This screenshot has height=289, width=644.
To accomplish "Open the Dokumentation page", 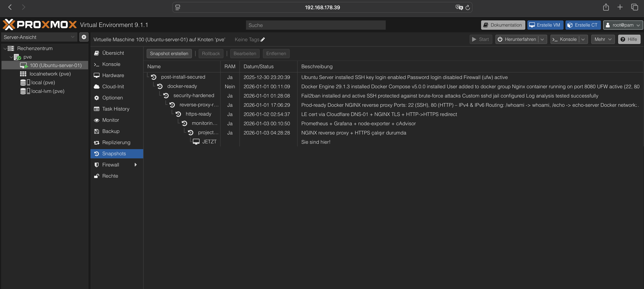I will (x=503, y=25).
